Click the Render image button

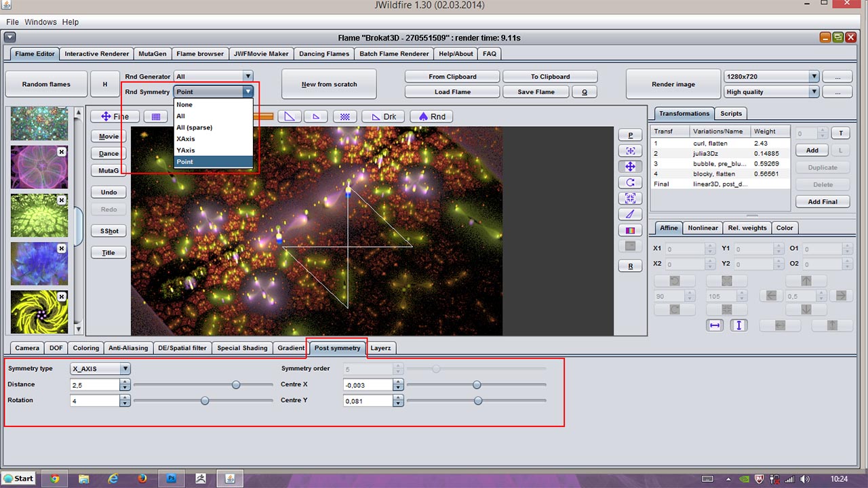pyautogui.click(x=673, y=84)
